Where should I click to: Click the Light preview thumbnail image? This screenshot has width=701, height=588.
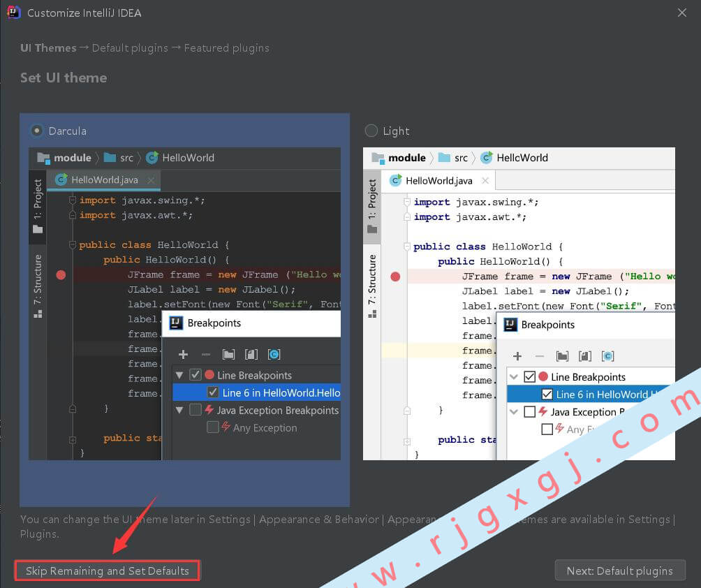tap(519, 304)
